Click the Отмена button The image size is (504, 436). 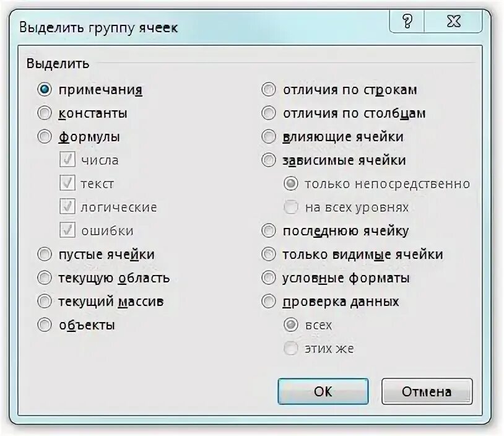427,391
